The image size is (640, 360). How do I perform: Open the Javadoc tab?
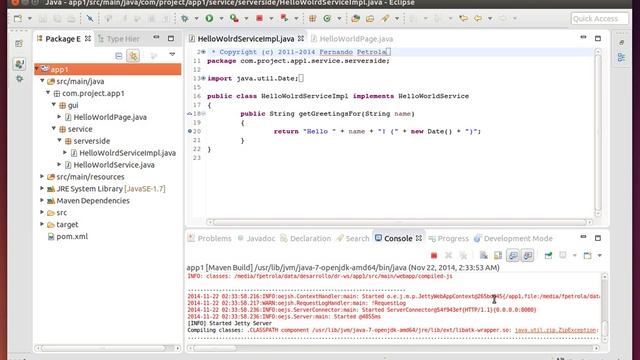coord(256,238)
